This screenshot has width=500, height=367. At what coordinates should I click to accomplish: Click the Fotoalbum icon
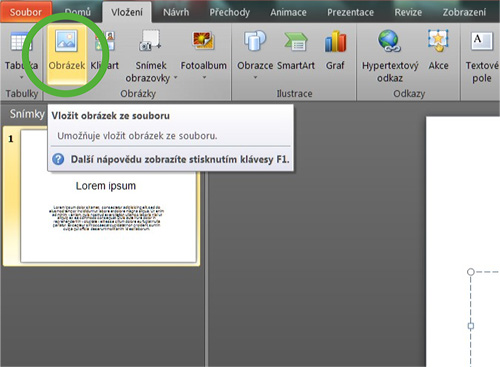tap(203, 41)
